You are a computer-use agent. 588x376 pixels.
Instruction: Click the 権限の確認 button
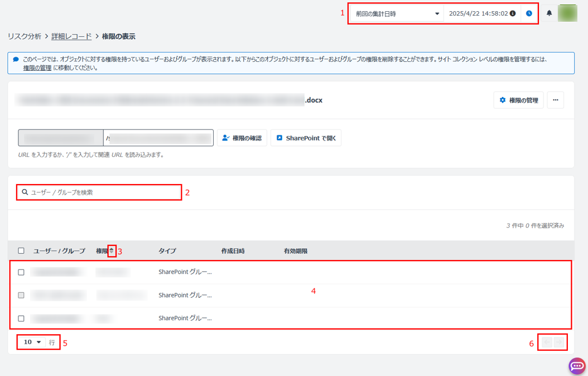tap(242, 138)
